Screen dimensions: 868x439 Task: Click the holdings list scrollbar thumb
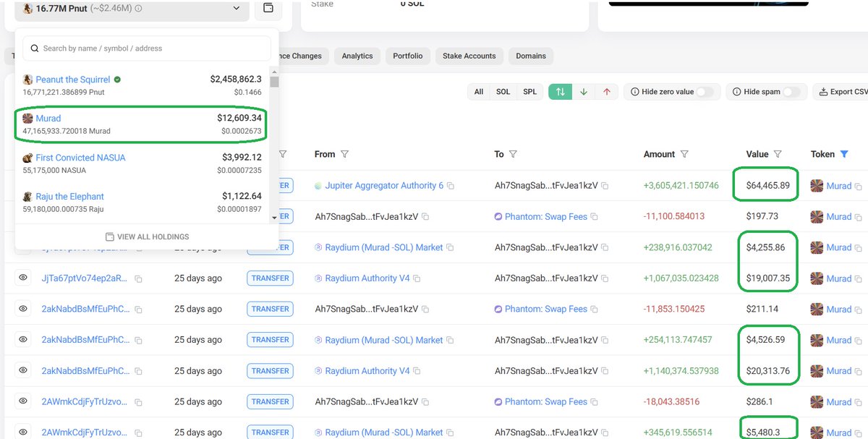[274, 82]
